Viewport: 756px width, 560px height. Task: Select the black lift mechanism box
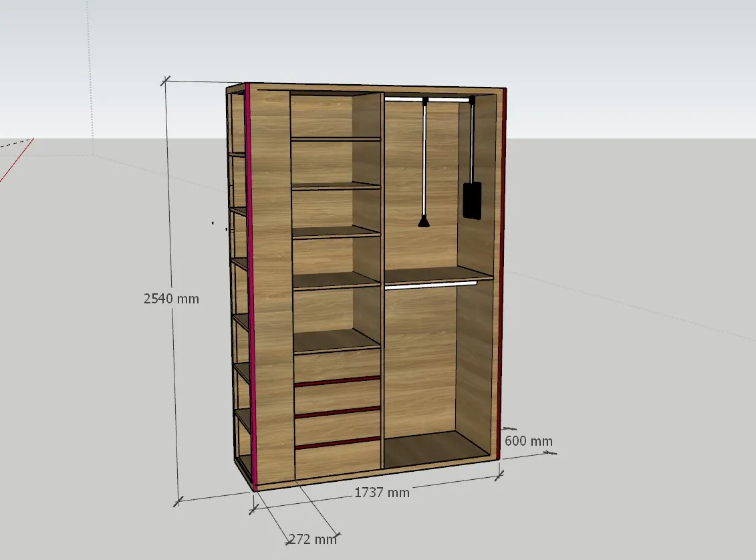472,200
